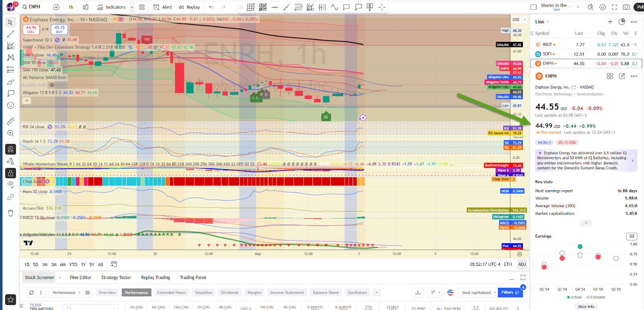Set the chart range to YTD
Screen dimensions: 644x310
tap(73, 265)
